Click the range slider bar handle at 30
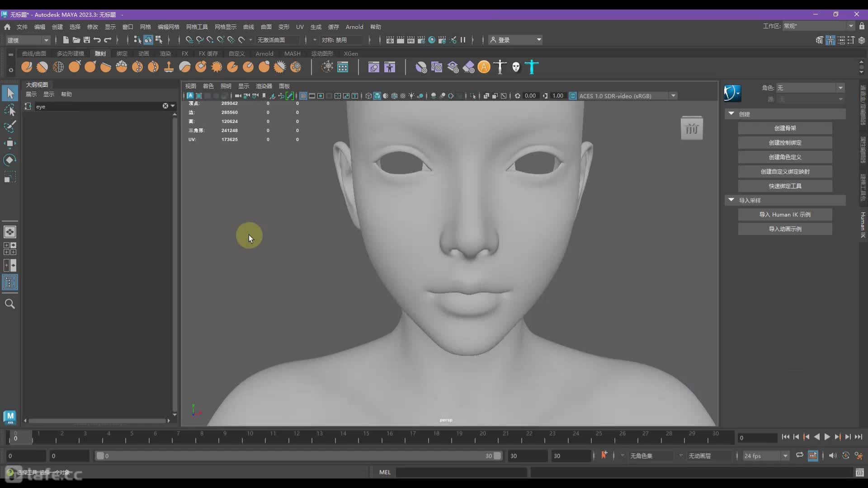 coord(497,456)
